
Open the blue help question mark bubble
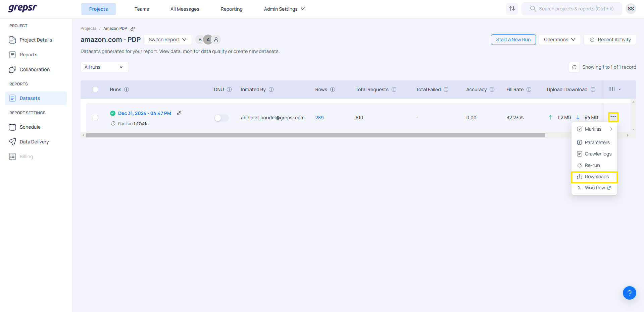click(x=629, y=293)
